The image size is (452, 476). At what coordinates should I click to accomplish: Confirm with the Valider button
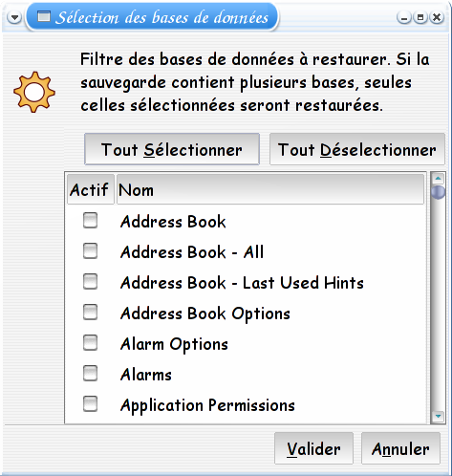[313, 448]
